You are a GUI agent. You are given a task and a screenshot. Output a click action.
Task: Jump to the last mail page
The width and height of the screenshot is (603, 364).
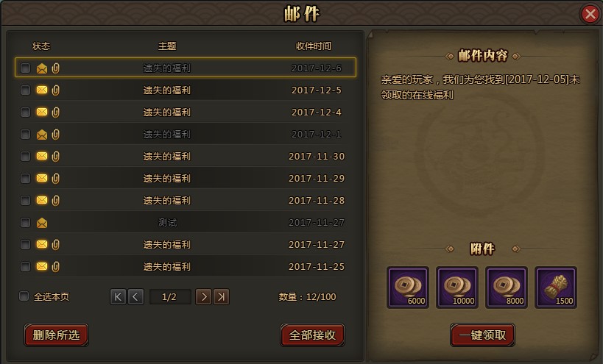222,297
